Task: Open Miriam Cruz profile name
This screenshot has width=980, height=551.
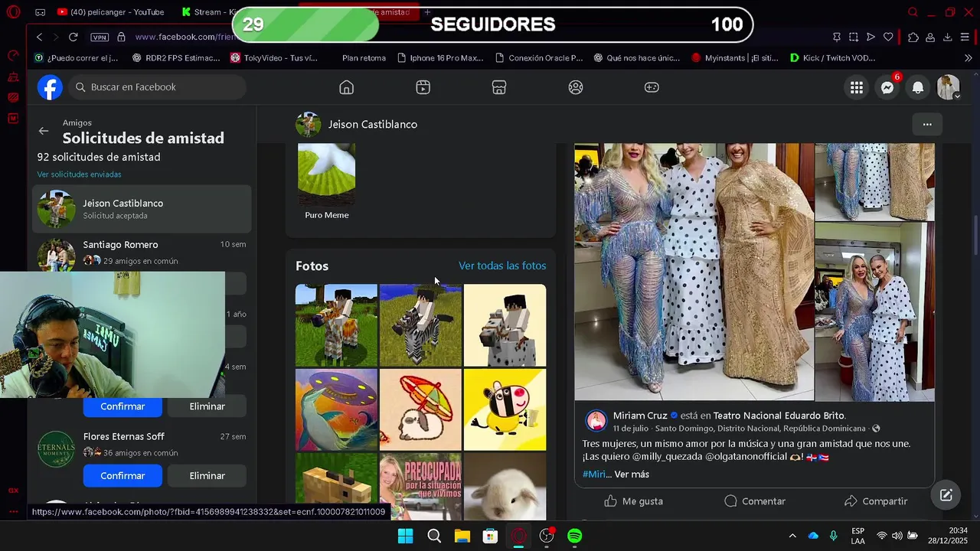Action: (640, 416)
